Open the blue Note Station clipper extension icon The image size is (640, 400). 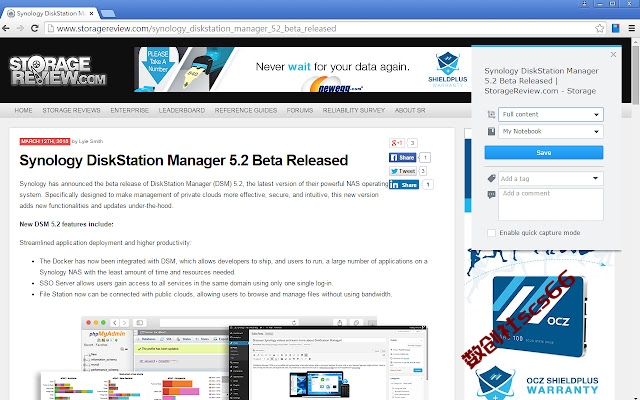(616, 28)
